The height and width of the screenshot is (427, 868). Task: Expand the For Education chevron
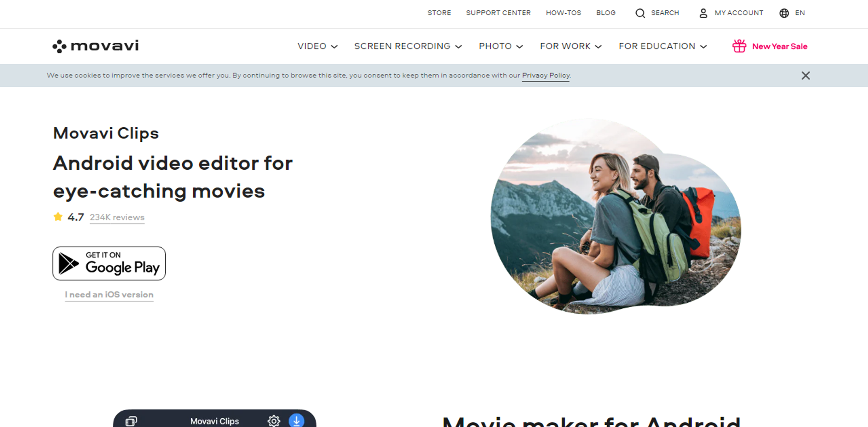pyautogui.click(x=704, y=46)
